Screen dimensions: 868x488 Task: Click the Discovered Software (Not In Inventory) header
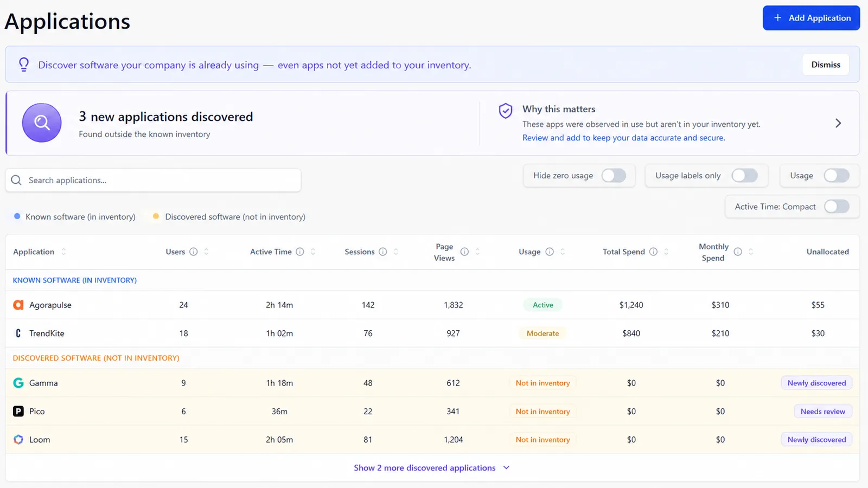96,358
